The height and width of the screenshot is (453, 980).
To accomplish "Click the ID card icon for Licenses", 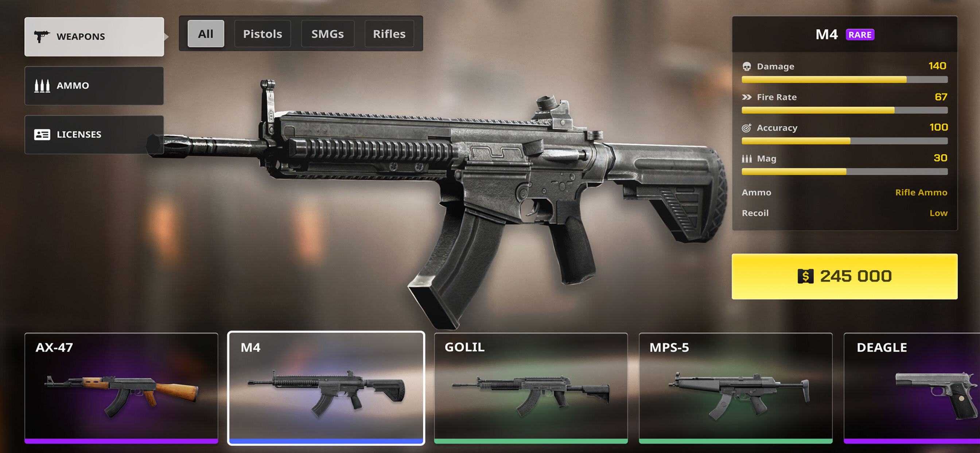I will 42,134.
